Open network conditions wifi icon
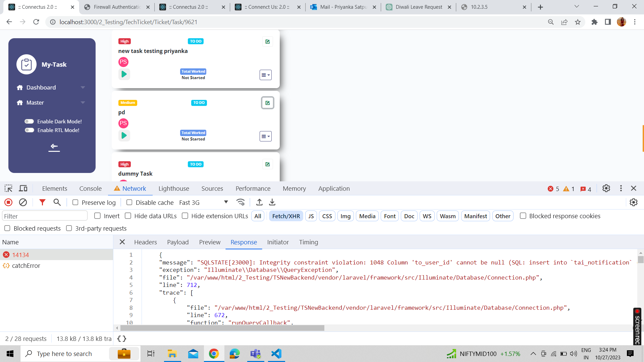Image resolution: width=644 pixels, height=362 pixels. click(240, 202)
